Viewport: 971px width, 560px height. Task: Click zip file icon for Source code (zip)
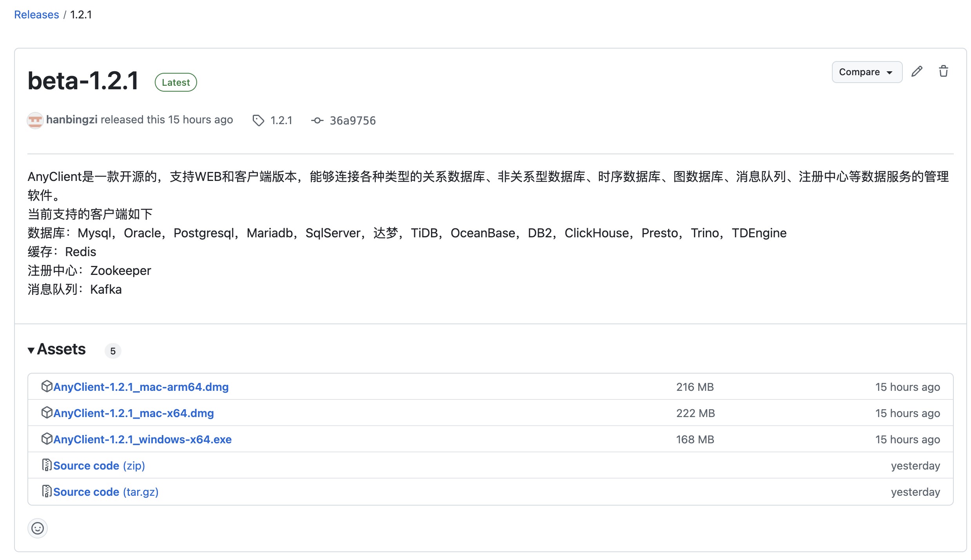click(47, 465)
